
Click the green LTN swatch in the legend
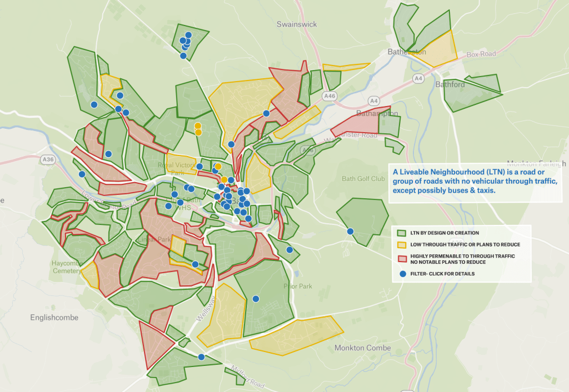pyautogui.click(x=403, y=233)
